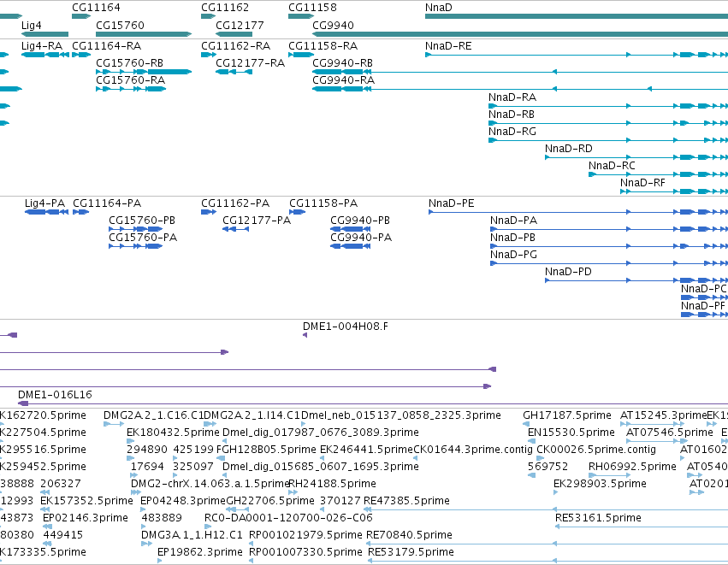Viewport: 728px width, 565px height.
Task: Click transcript NnaD-RG
Action: (x=608, y=140)
